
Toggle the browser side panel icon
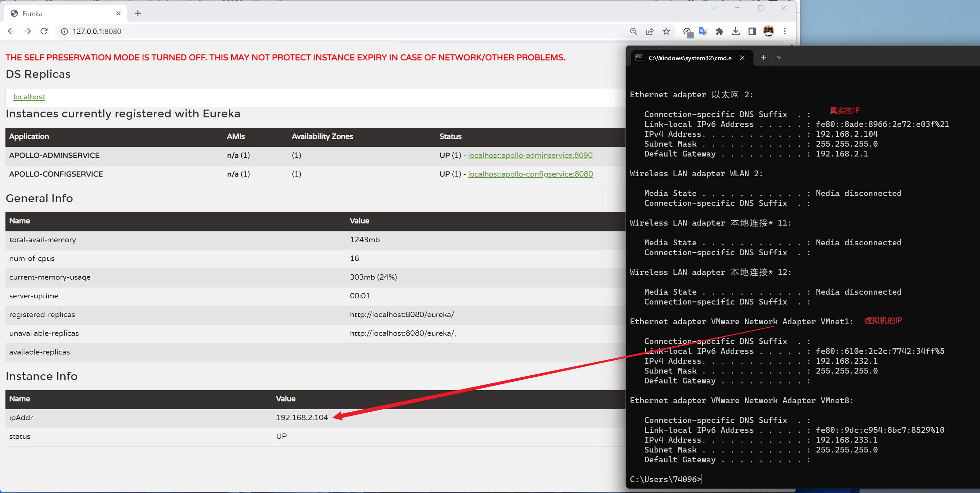coord(752,31)
